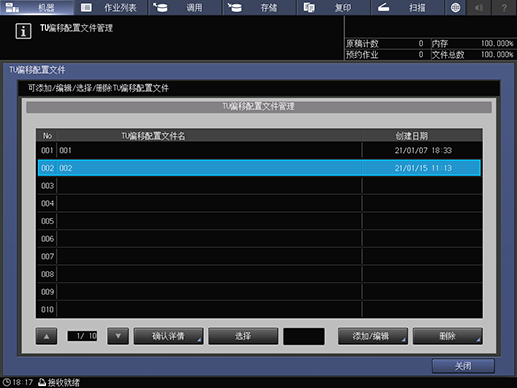Screen dimensions: 517x388
Task: Click the 创建日期 column header
Action: click(x=412, y=136)
